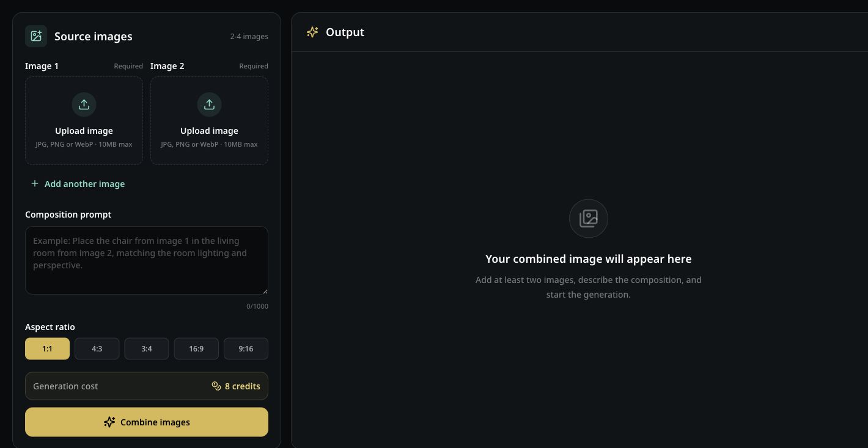Click the Required tag for Image 2

click(x=254, y=66)
